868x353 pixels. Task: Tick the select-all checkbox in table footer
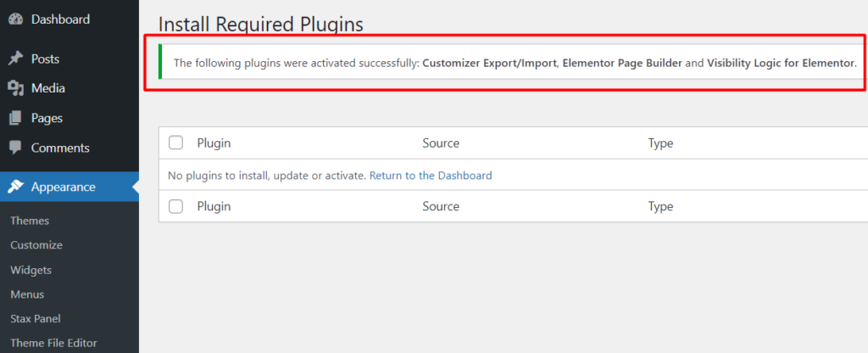point(176,207)
